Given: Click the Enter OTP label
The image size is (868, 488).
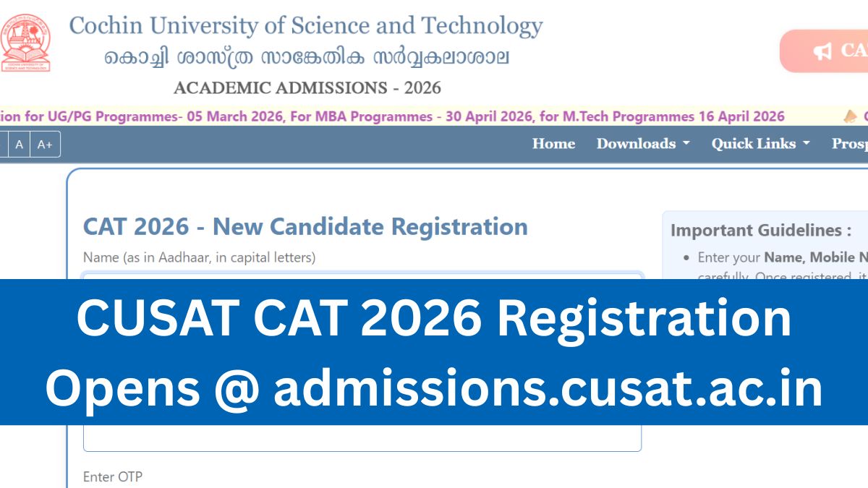Looking at the screenshot, I should (113, 476).
